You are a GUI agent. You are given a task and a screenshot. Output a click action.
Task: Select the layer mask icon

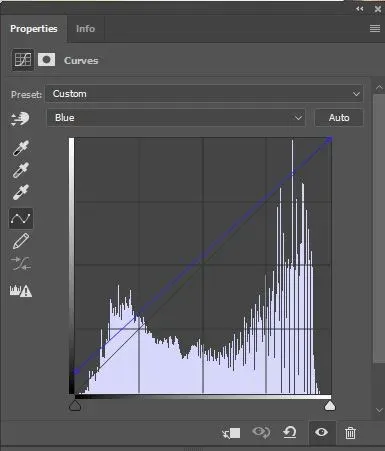(46, 60)
